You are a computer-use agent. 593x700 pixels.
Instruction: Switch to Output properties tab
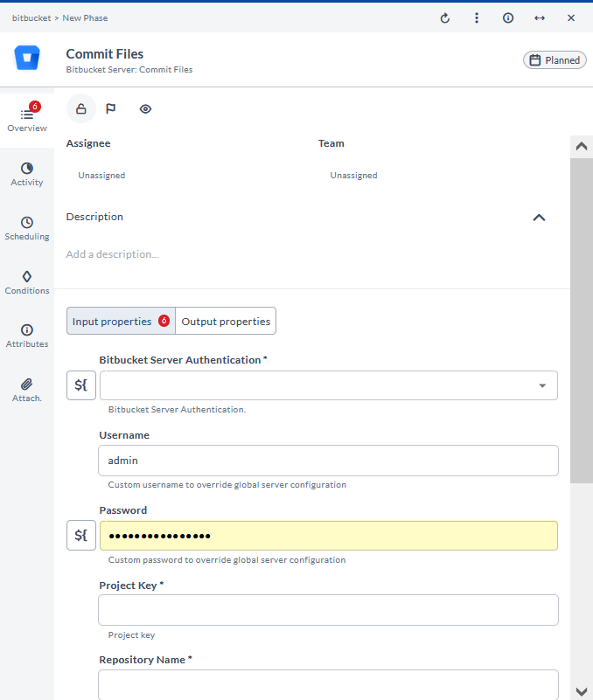pyautogui.click(x=226, y=322)
